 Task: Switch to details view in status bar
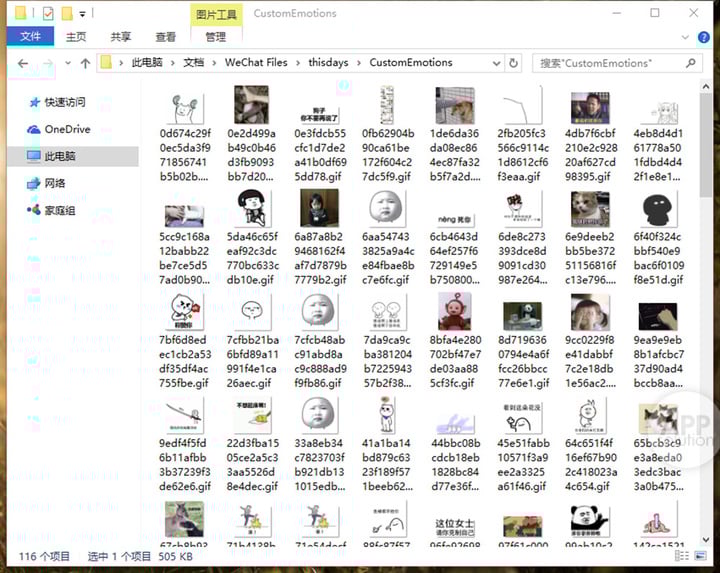point(682,556)
